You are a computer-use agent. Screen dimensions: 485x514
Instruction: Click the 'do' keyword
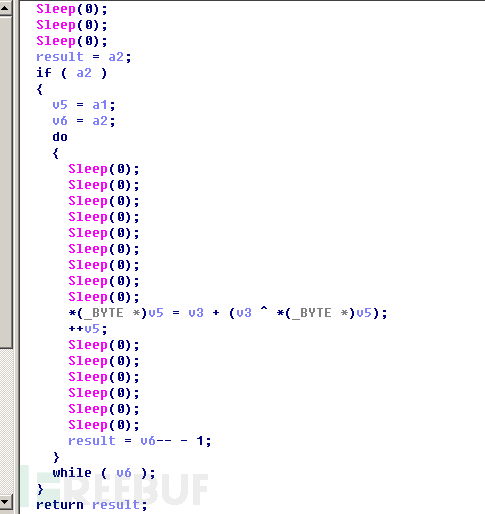coord(60,137)
